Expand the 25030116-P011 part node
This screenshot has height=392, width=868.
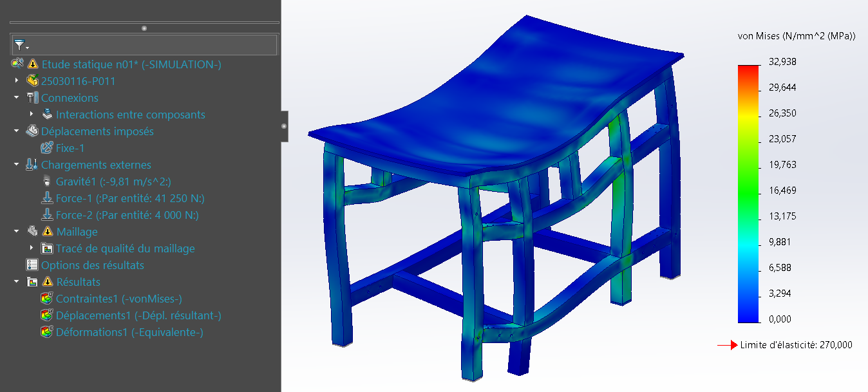tap(17, 81)
